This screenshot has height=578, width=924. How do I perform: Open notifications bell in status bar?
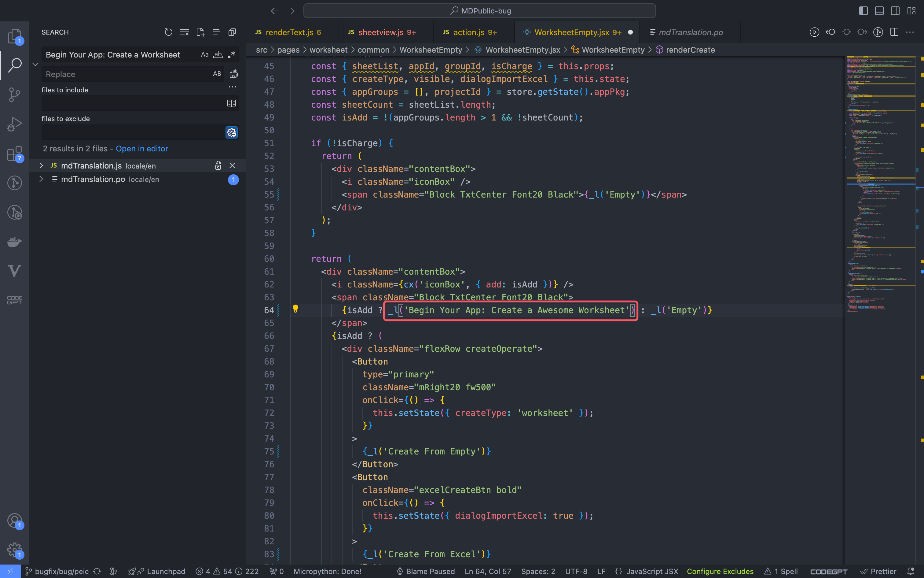(x=911, y=571)
